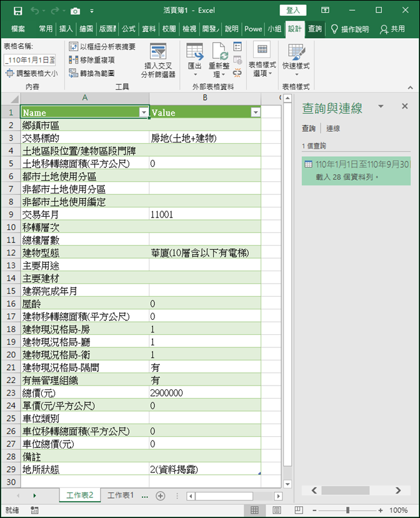This screenshot has height=518, width=420.
Task: Select cell with 房地(土地+建物)
Action: 205,138
